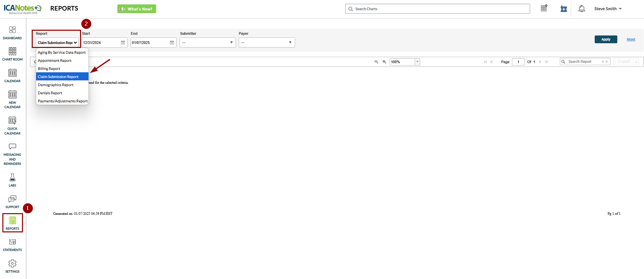The width and height of the screenshot is (644, 279).
Task: Open the Start date calendar picker
Action: click(x=123, y=43)
